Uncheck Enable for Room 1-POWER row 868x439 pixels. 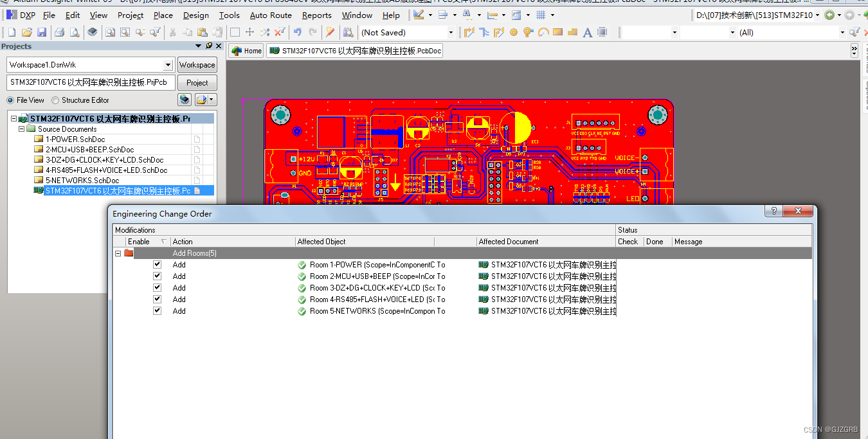coord(157,264)
